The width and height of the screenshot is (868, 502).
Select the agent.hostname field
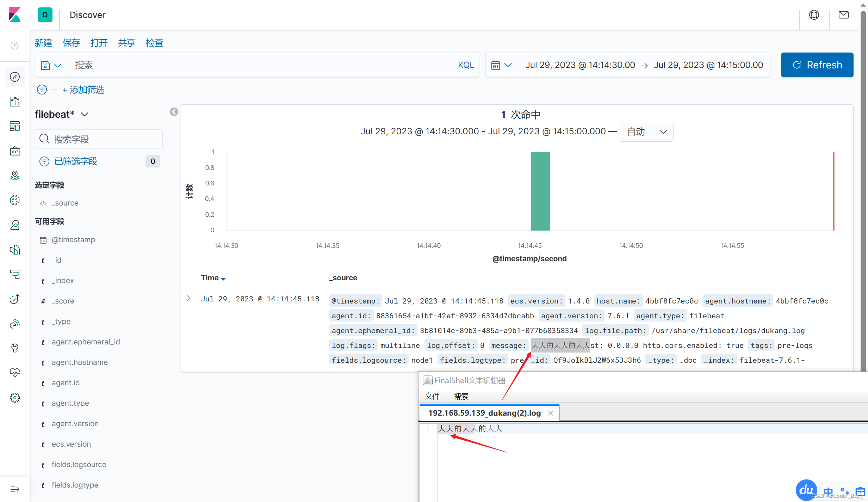[x=80, y=362]
